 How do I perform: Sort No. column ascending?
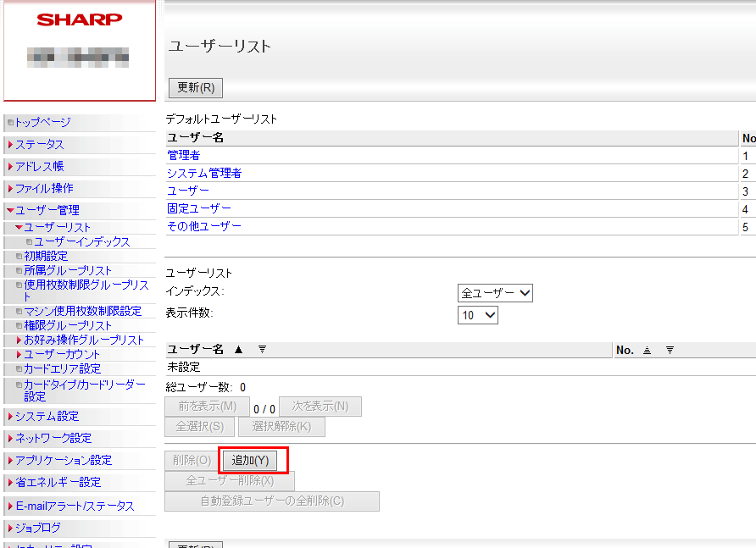(647, 350)
